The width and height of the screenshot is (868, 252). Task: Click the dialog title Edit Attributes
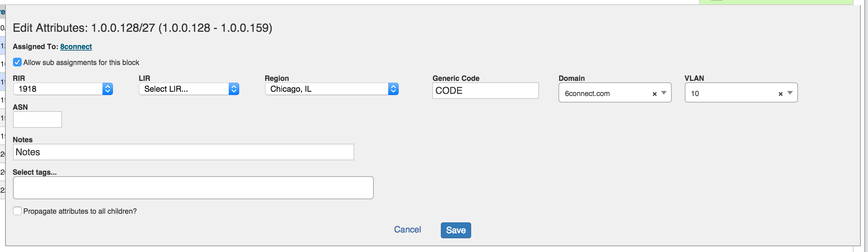click(143, 28)
